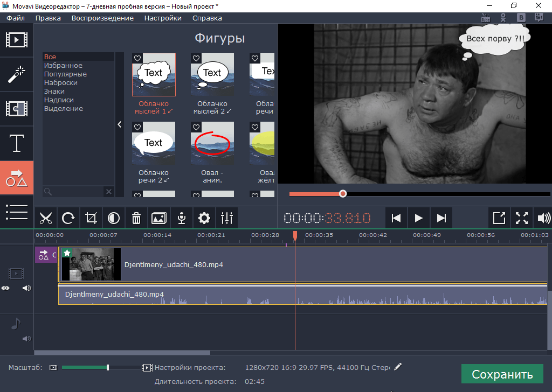The width and height of the screenshot is (552, 392).
Task: Open the Правка menu
Action: click(48, 18)
